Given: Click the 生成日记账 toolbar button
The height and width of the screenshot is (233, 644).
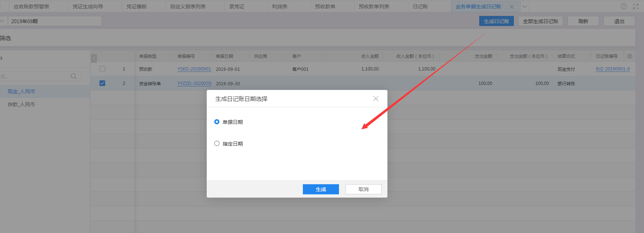Looking at the screenshot, I should coord(497,21).
